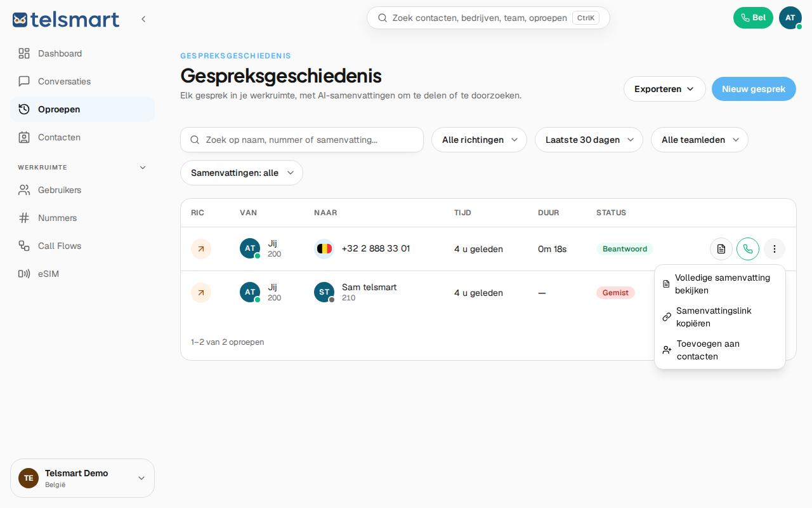This screenshot has width=812, height=508.
Task: Click the green Bel button
Action: [753, 18]
